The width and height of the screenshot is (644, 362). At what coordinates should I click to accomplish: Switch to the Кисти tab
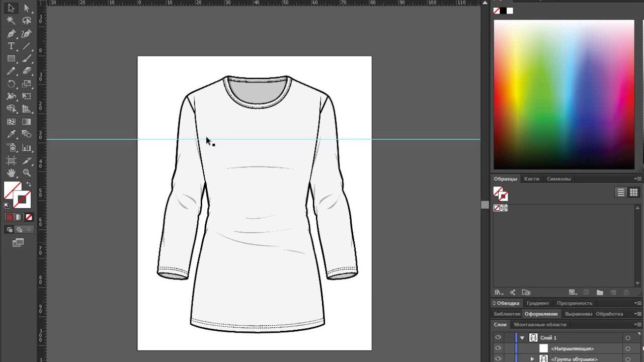[x=531, y=179]
